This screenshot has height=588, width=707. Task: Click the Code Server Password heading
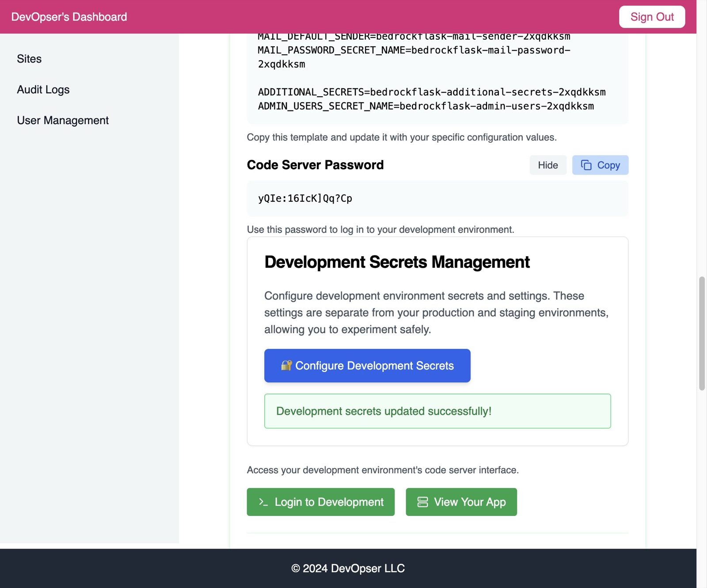click(315, 165)
